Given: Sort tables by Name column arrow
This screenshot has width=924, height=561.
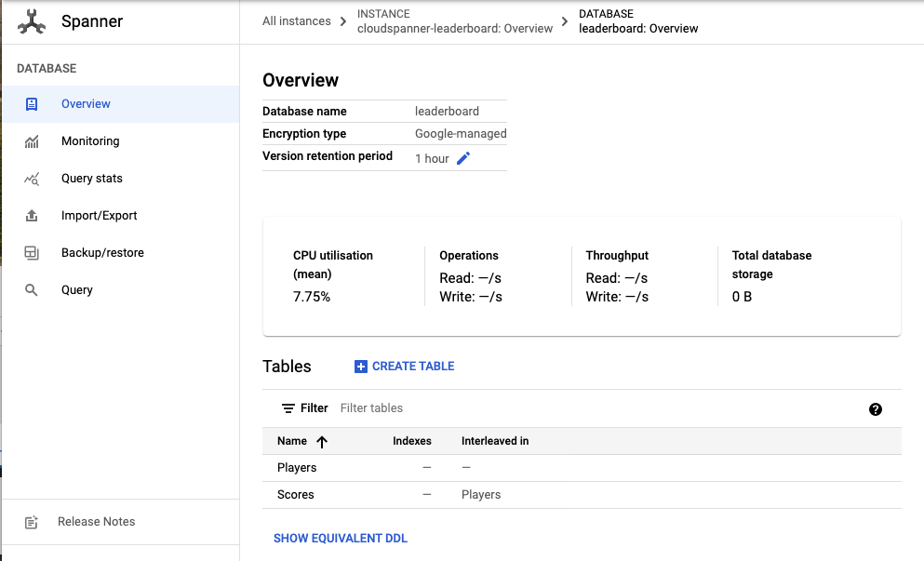Looking at the screenshot, I should [322, 442].
